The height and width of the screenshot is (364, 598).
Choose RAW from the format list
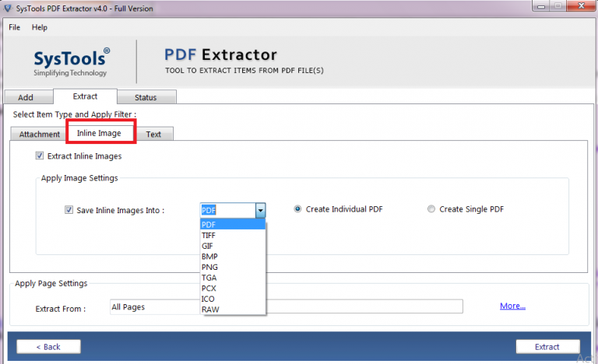coord(232,310)
